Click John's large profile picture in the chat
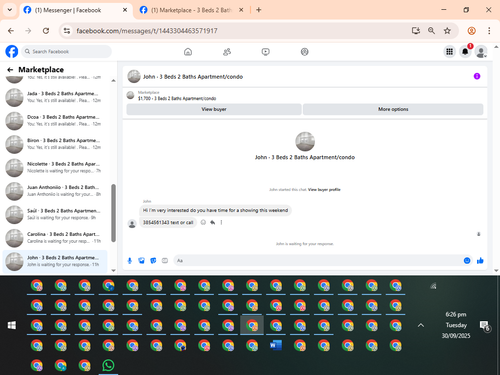Image resolution: width=500 pixels, height=375 pixels. click(305, 142)
